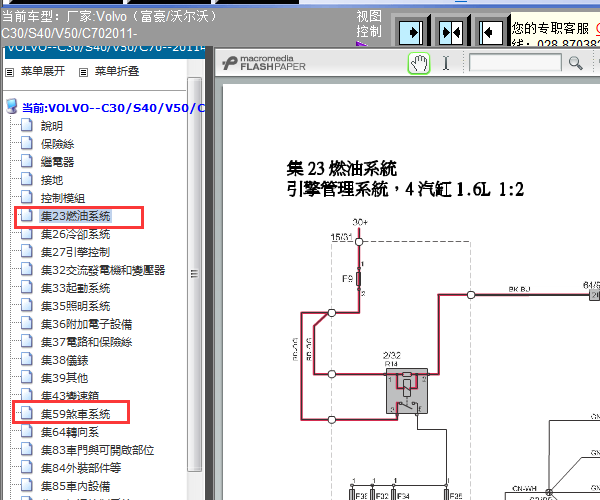The width and height of the screenshot is (600, 500).
Task: Select the root node 当前:VOLVO--C30/S40/V50
Action: [x=113, y=108]
